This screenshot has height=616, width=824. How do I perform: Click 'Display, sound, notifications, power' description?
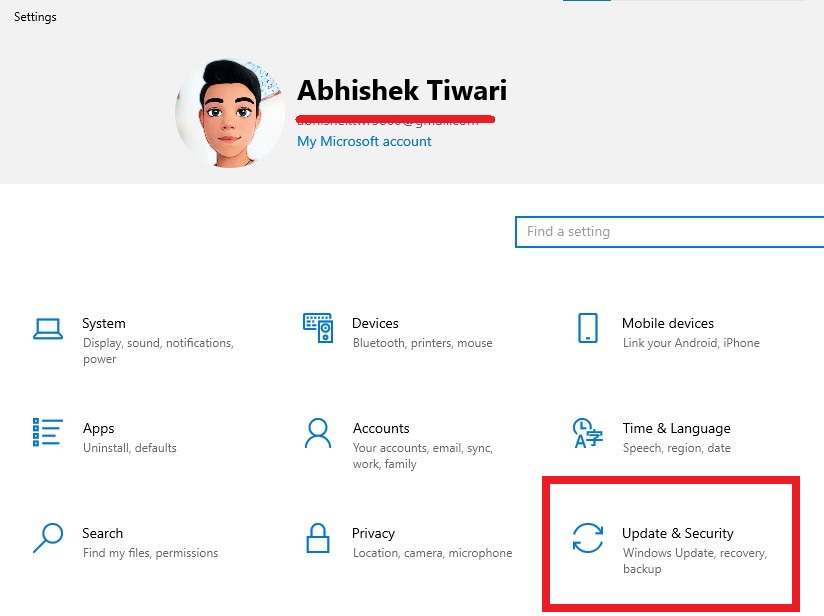tap(158, 351)
